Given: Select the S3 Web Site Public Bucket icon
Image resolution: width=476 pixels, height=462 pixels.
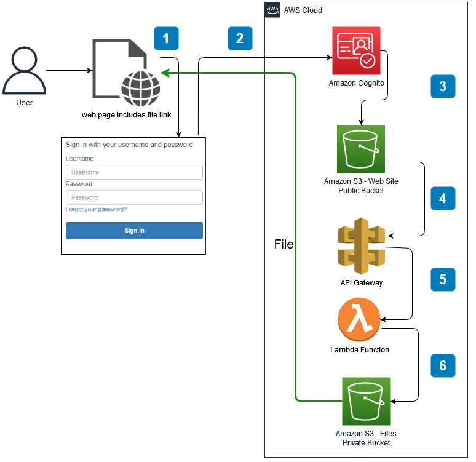Looking at the screenshot, I should pyautogui.click(x=361, y=149).
